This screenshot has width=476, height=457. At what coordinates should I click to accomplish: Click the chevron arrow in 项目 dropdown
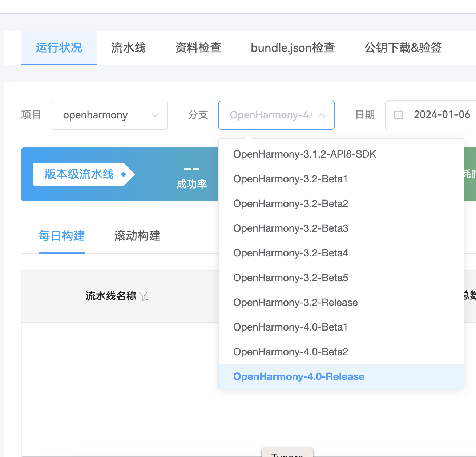(x=155, y=115)
